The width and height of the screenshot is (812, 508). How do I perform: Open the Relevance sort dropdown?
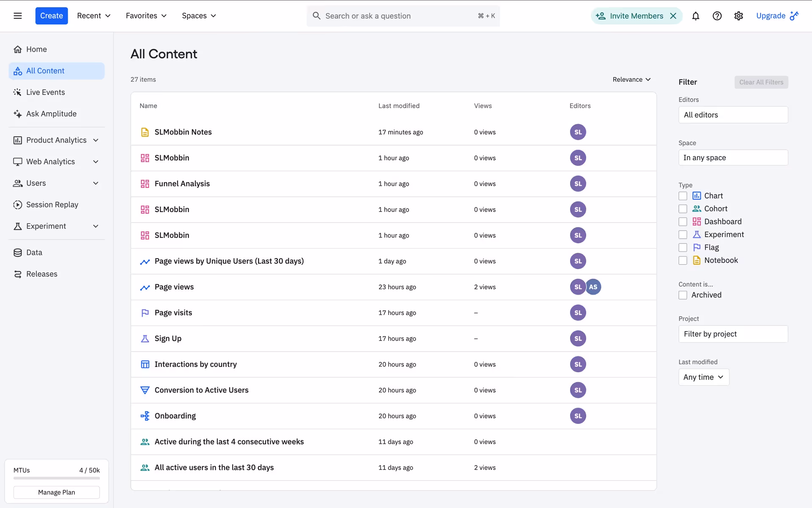[x=631, y=80]
